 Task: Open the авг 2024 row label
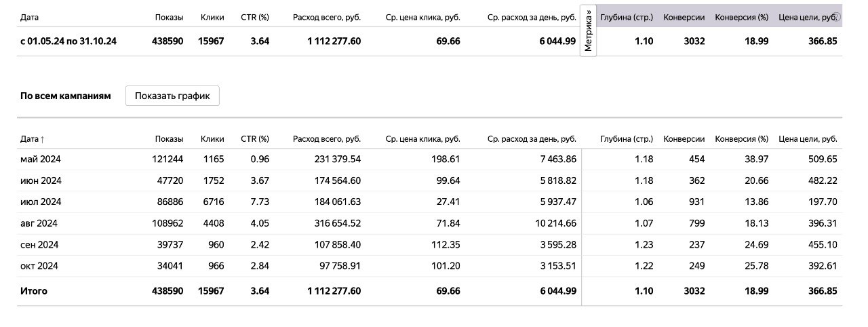[39, 223]
